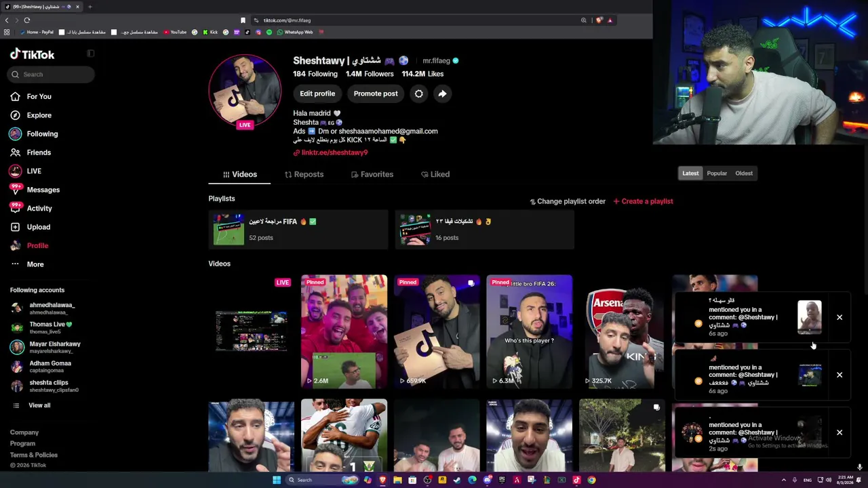
Task: Sort videos by Popular
Action: tap(717, 174)
